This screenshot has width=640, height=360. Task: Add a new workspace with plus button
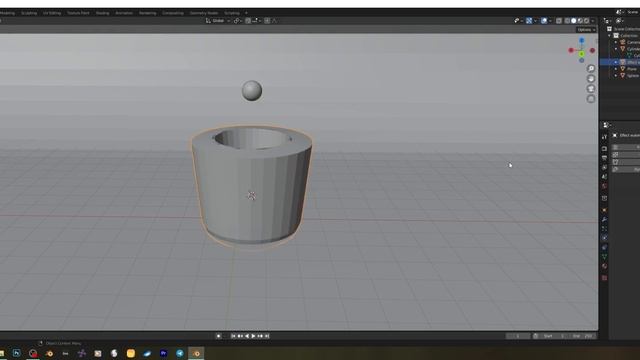click(246, 13)
